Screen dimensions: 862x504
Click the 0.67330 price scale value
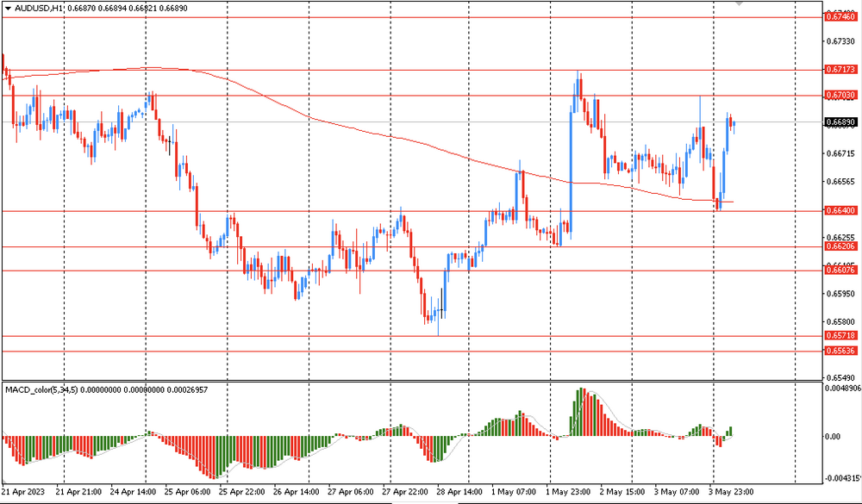tap(840, 41)
